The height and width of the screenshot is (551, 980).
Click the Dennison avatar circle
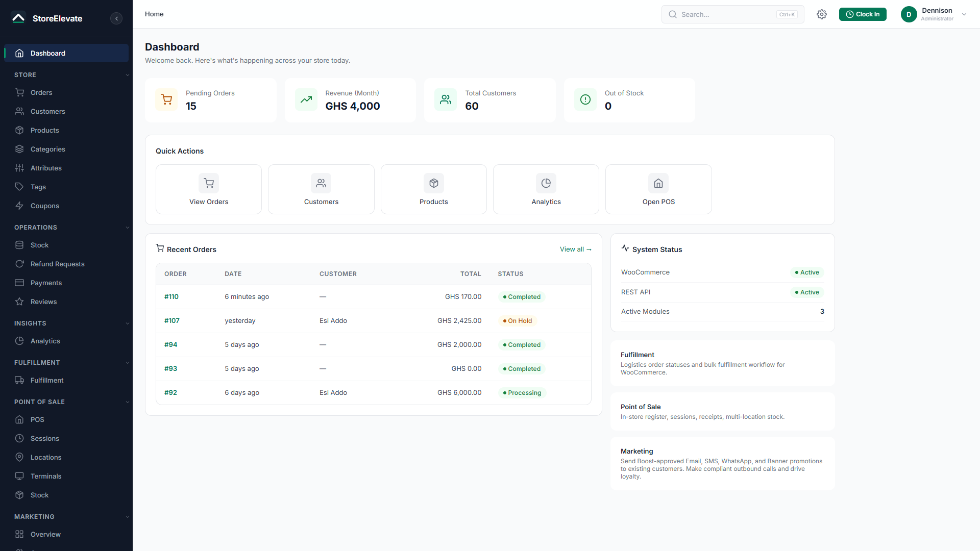909,14
